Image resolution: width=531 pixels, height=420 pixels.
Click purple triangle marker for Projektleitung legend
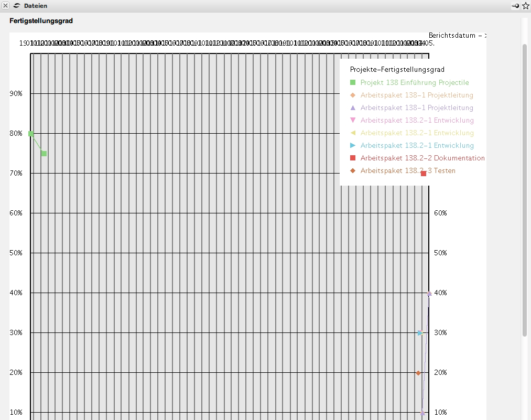click(353, 107)
